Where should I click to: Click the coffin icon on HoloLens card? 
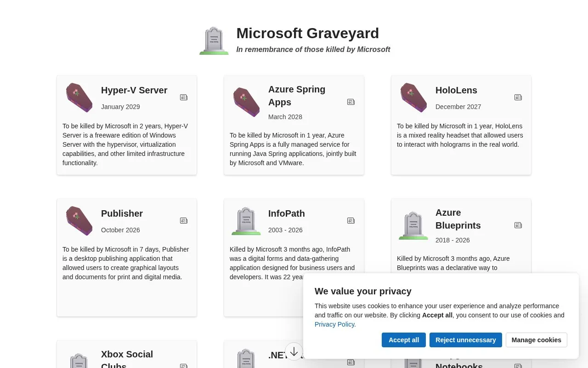413,98
